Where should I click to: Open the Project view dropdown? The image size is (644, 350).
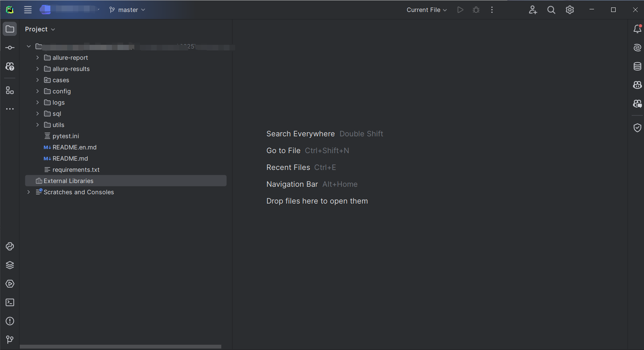click(40, 29)
